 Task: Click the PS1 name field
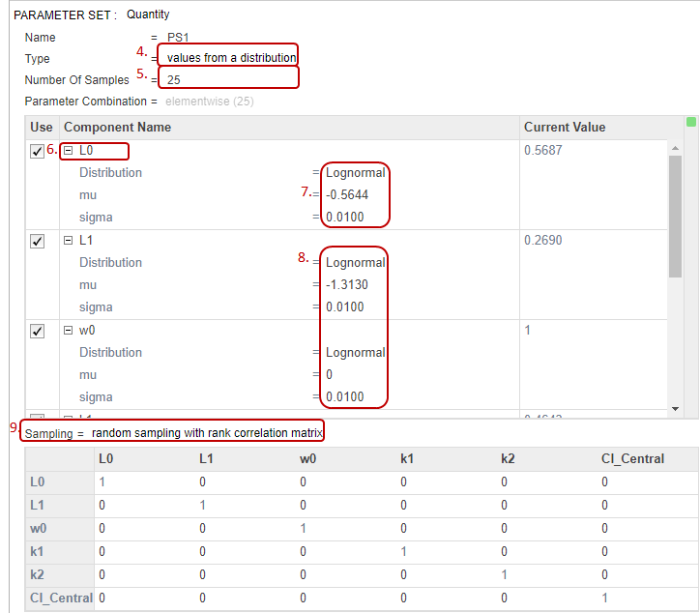[x=178, y=37]
